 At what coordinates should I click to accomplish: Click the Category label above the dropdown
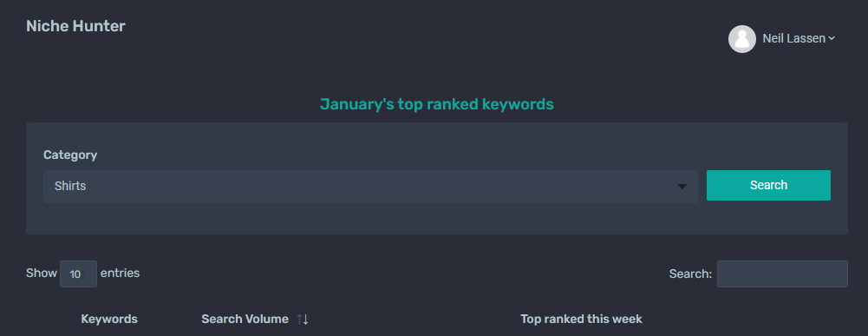tap(70, 155)
